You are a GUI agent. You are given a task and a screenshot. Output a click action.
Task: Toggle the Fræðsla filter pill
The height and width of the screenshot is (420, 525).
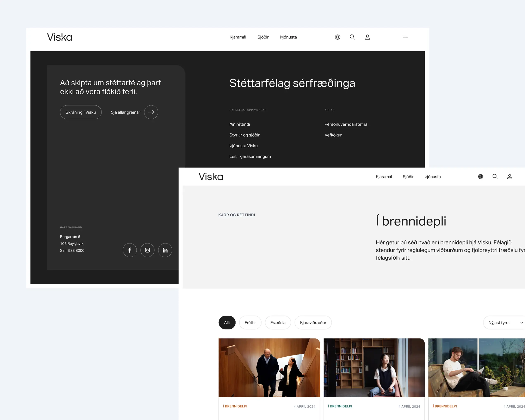click(x=278, y=322)
